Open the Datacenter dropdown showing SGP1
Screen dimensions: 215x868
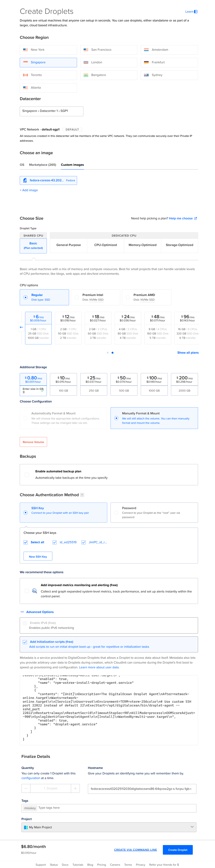coord(52,111)
